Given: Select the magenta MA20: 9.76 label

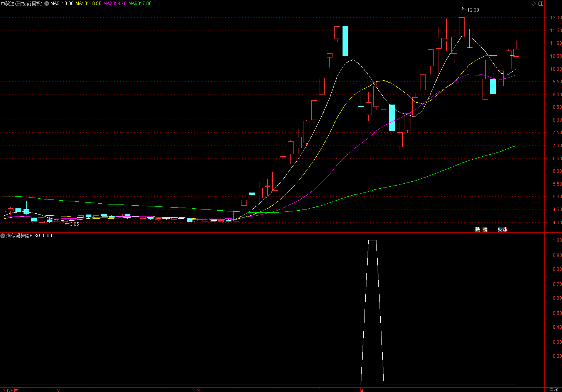Looking at the screenshot, I should pyautogui.click(x=115, y=3).
